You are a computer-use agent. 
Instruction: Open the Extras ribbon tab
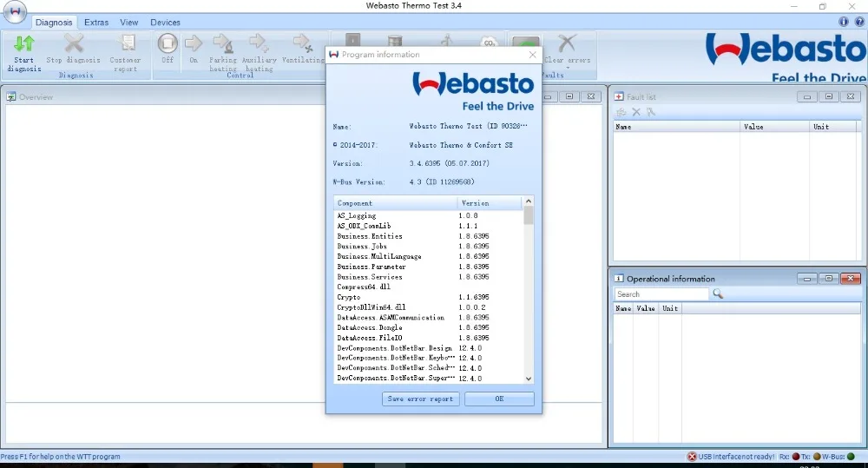click(96, 23)
